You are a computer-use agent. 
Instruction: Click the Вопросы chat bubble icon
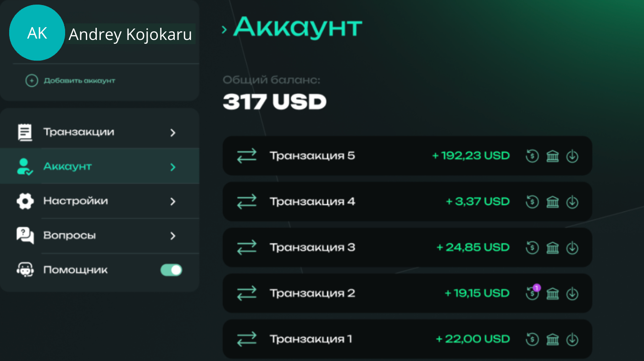point(25,236)
